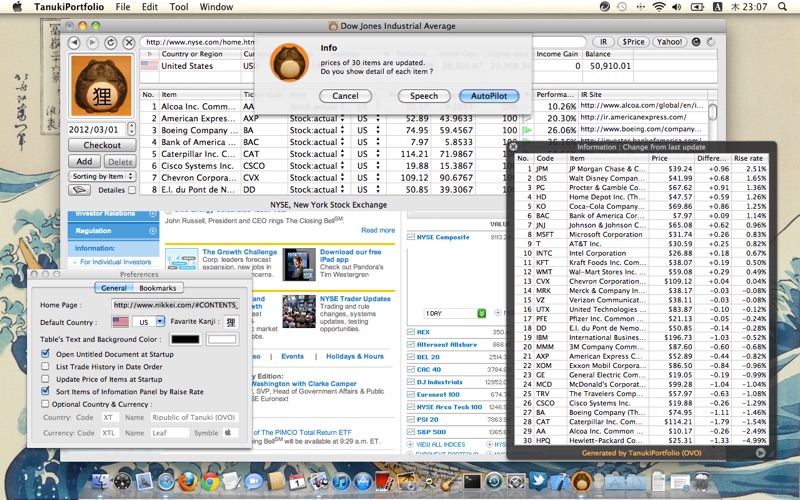Click the Checkout button
800x500 pixels.
click(102, 145)
